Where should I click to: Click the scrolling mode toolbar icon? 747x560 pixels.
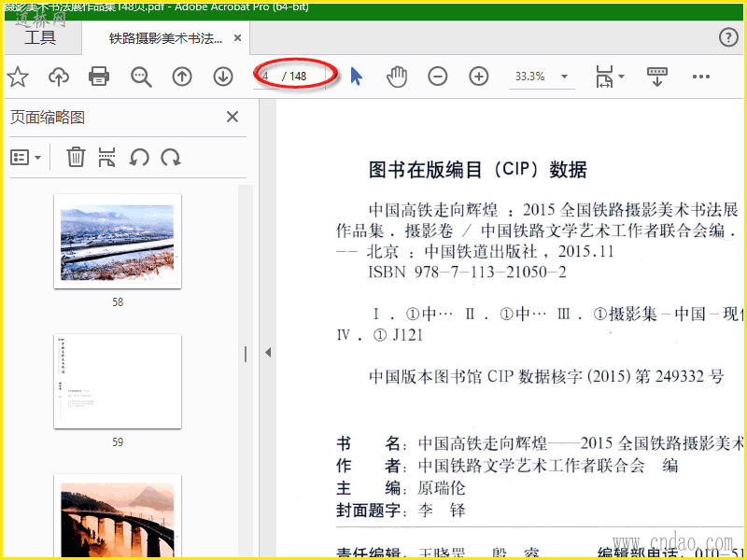coord(657,77)
